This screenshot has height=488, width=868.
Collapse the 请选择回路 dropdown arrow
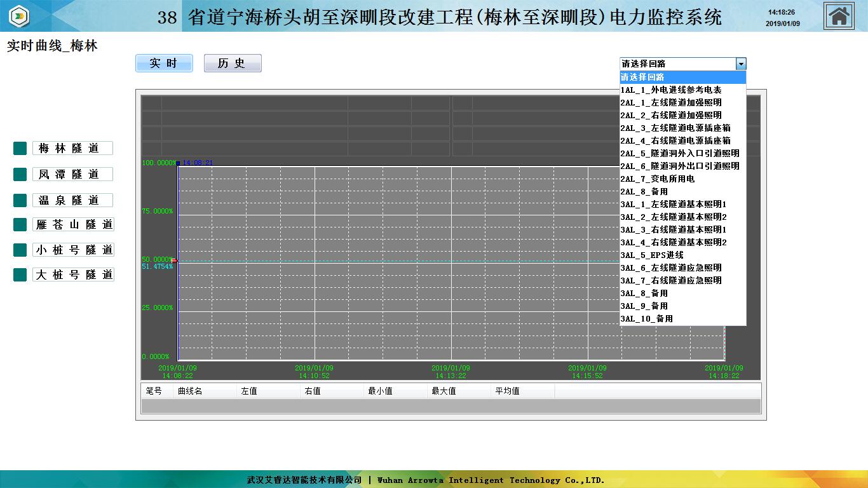[740, 64]
